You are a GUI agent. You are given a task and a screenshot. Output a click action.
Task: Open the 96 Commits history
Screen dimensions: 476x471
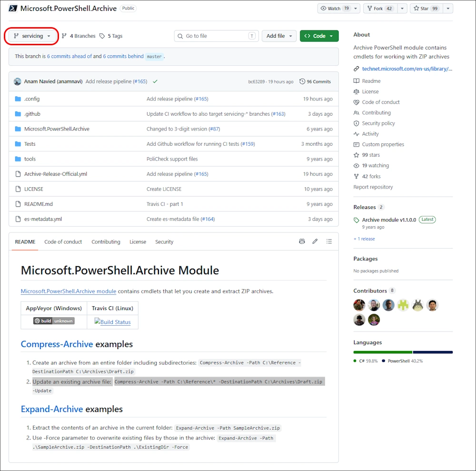click(x=315, y=81)
